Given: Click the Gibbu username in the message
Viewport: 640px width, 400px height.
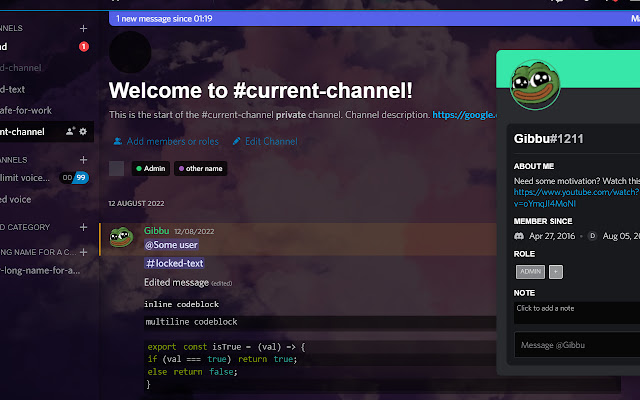Looking at the screenshot, I should (156, 231).
